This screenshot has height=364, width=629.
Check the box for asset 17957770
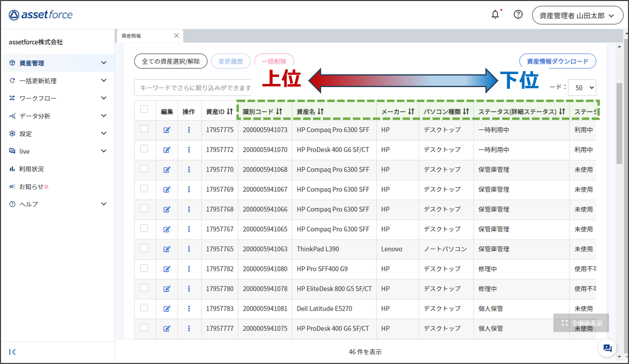pyautogui.click(x=144, y=169)
